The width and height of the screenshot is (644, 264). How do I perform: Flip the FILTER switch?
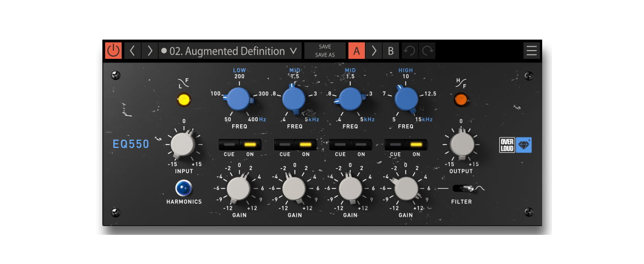[x=463, y=189]
